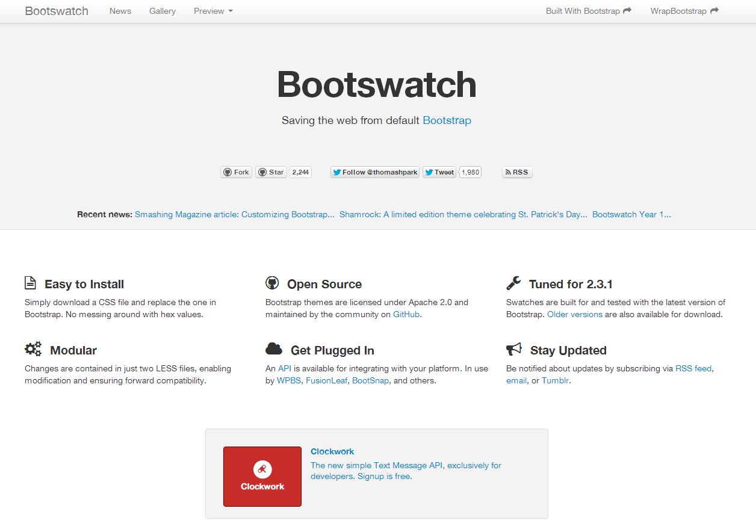Click the Easy to Install heading
The width and height of the screenshot is (756, 532).
point(84,284)
